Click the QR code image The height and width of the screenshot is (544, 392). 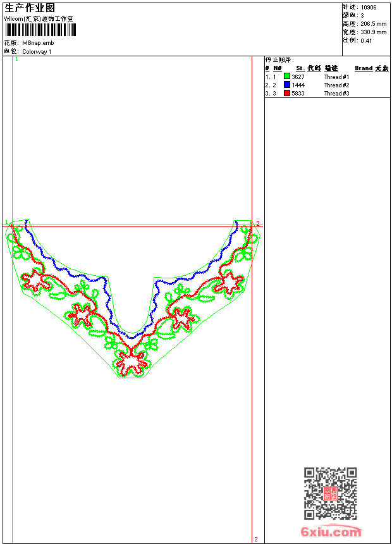pos(331,493)
